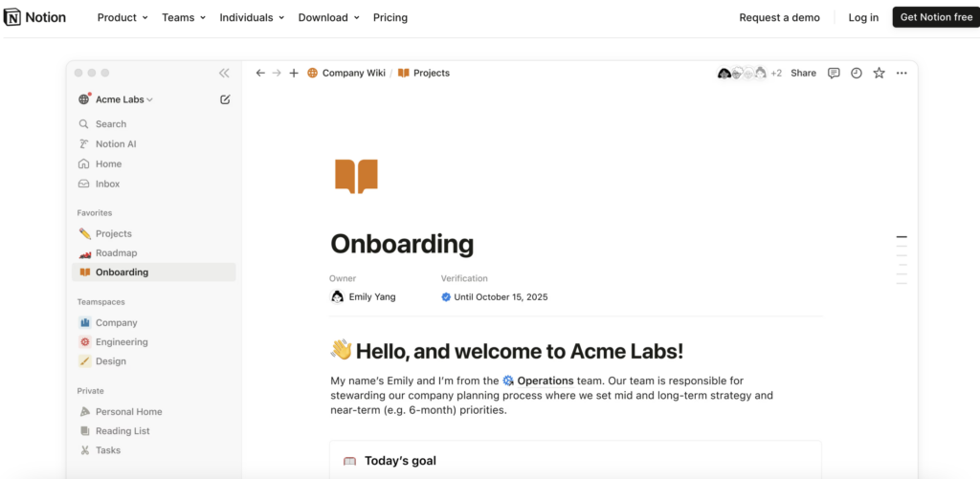The width and height of the screenshot is (980, 479).
Task: Click the Today's goal book icon
Action: coord(349,462)
